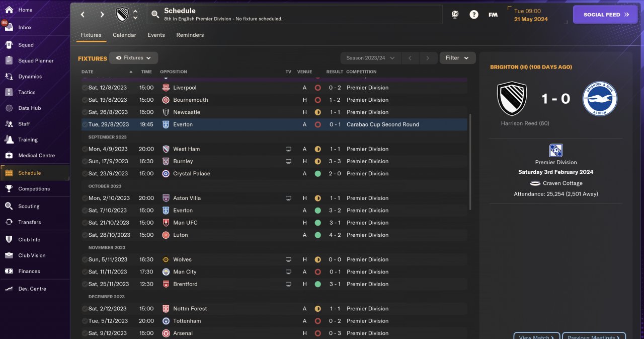Click the world globe icon in top bar

(x=455, y=15)
